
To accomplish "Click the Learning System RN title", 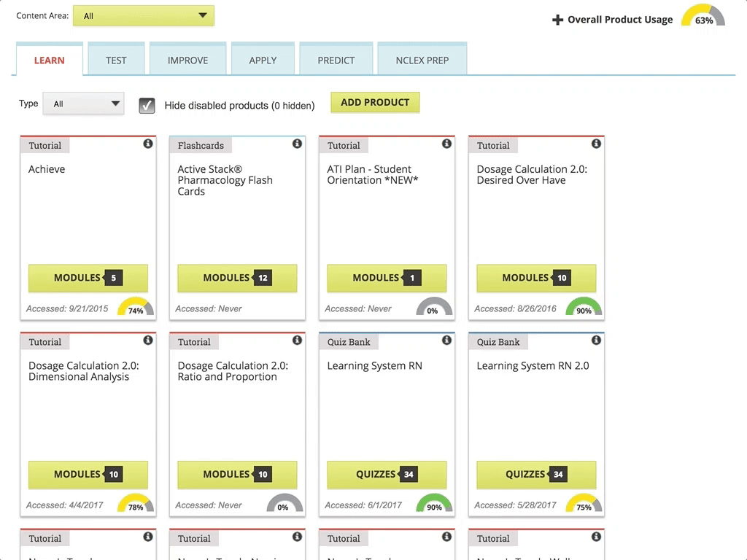I will 375,366.
